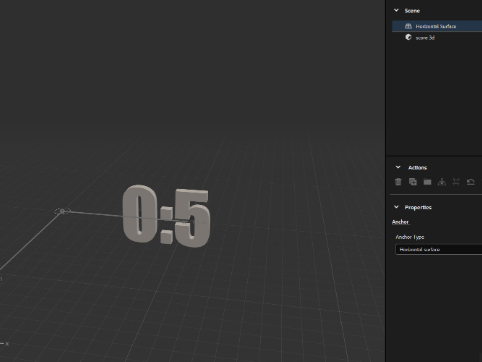Click the duplicate icon in Actions
Image resolution: width=482 pixels, height=362 pixels.
[413, 182]
